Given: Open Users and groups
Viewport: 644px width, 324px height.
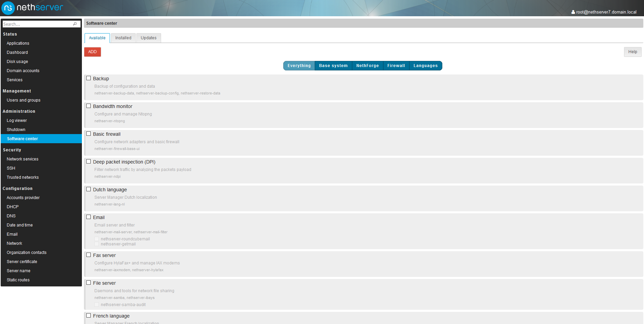Looking at the screenshot, I should [23, 100].
